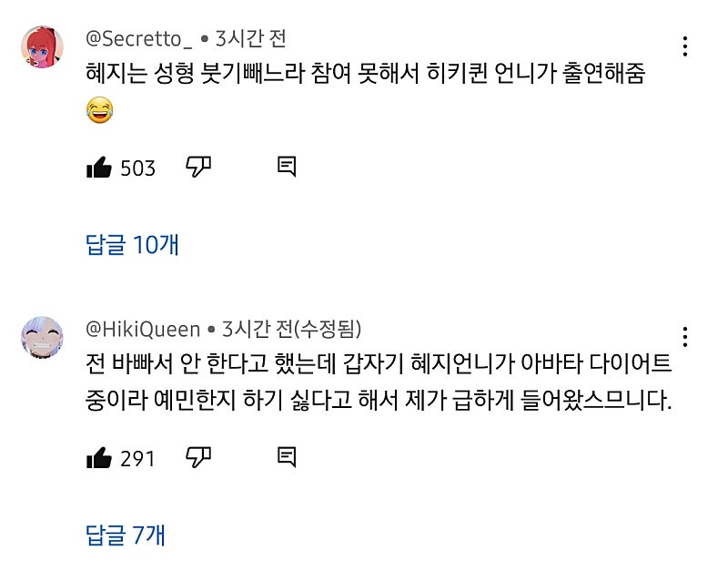Dislike the @HikiQueen comment
728x571 pixels.
click(198, 457)
